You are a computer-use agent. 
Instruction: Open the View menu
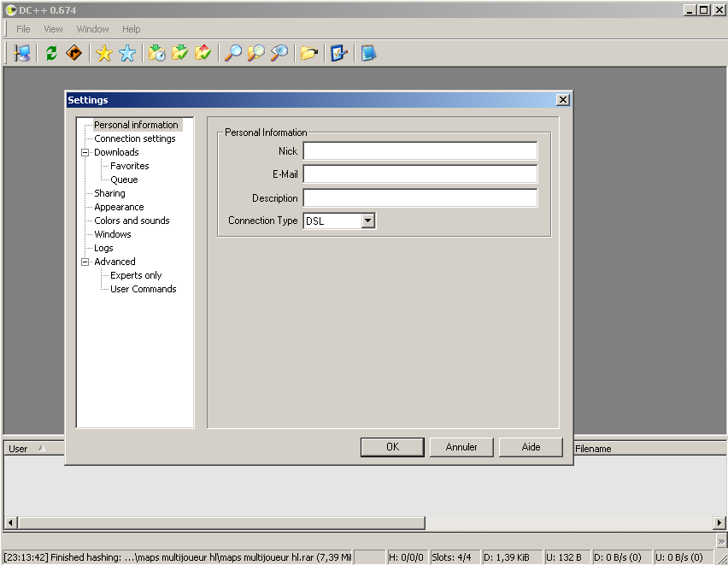[x=53, y=29]
